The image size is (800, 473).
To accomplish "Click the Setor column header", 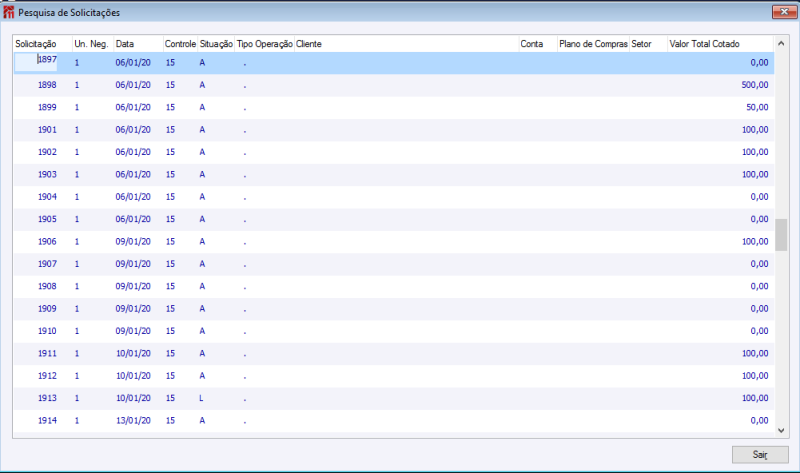I will [641, 44].
